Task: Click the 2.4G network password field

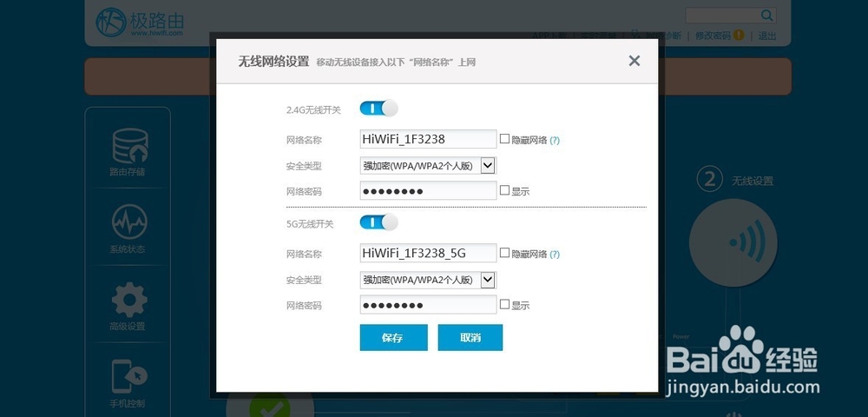Action: click(428, 191)
